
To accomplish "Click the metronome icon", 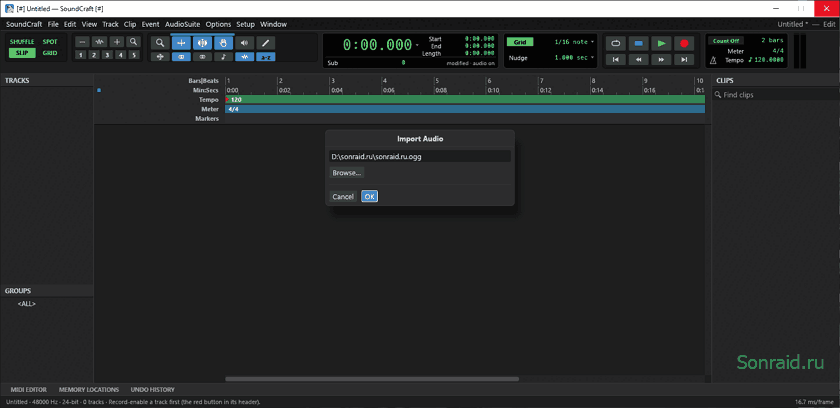I will (x=713, y=61).
